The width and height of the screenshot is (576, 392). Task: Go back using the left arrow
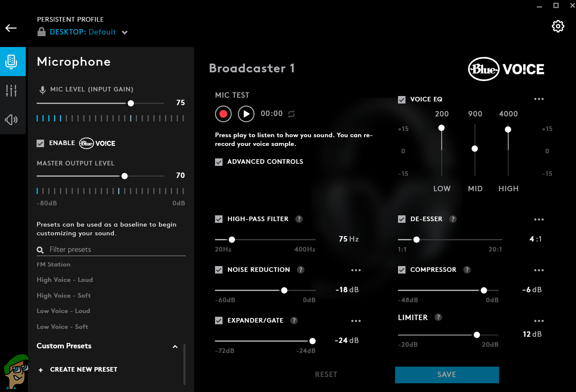click(11, 28)
